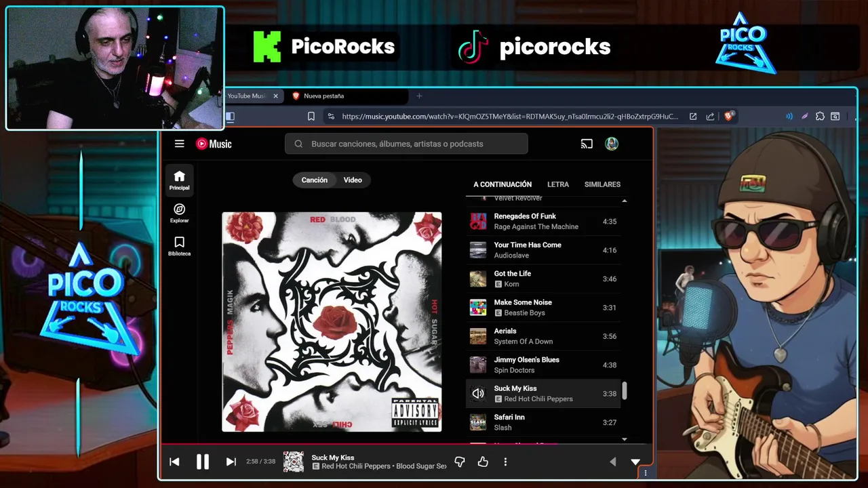Play Aerials by System Of A Down
Screen dimensions: 868x488
click(543, 336)
